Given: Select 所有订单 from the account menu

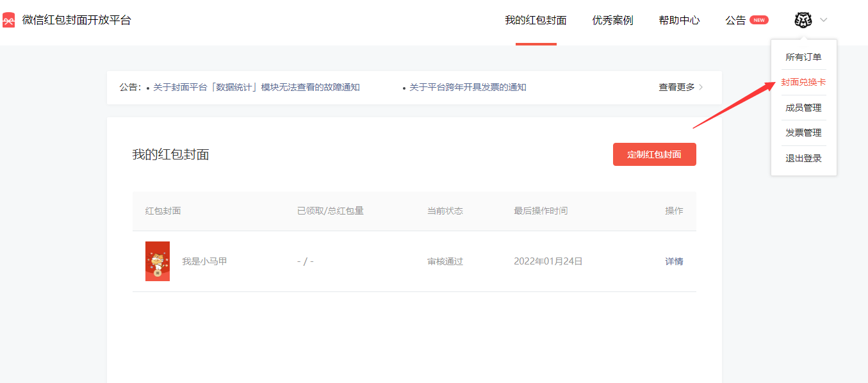Looking at the screenshot, I should click(x=803, y=57).
